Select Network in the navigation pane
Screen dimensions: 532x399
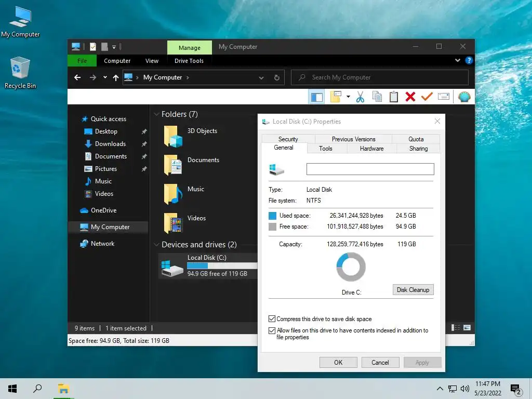102,244
